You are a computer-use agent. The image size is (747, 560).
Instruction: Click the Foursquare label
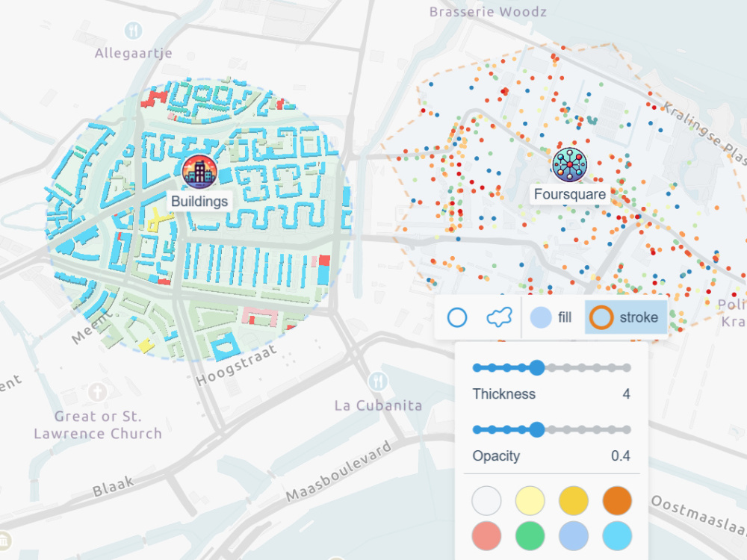(x=570, y=194)
